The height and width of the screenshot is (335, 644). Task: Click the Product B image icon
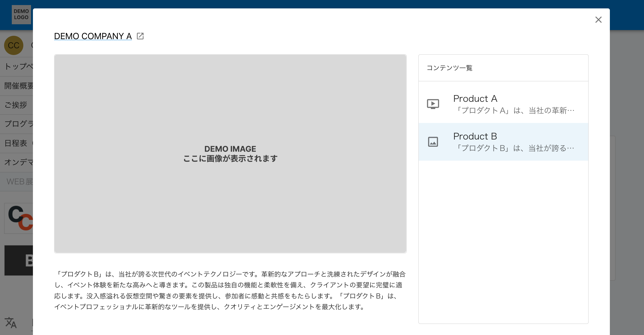click(x=433, y=142)
